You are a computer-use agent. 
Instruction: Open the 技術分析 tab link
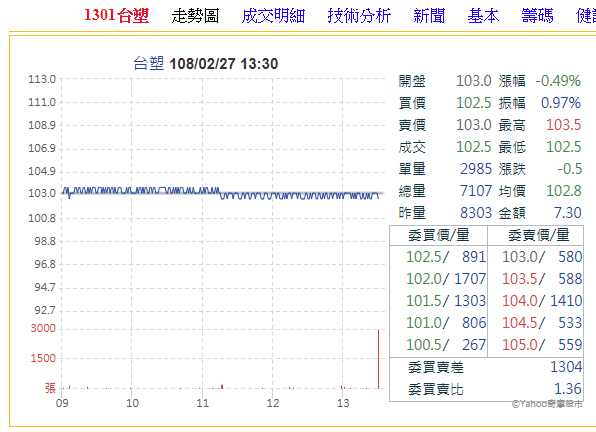[359, 16]
